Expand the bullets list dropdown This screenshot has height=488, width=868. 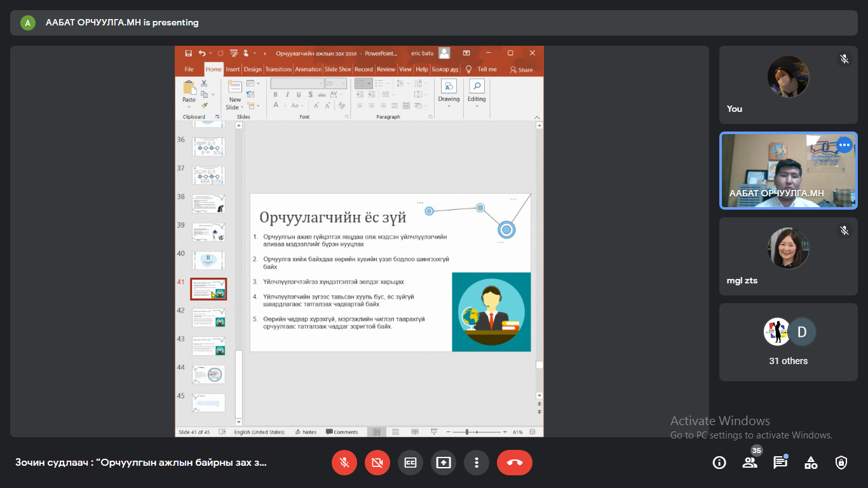(x=370, y=83)
